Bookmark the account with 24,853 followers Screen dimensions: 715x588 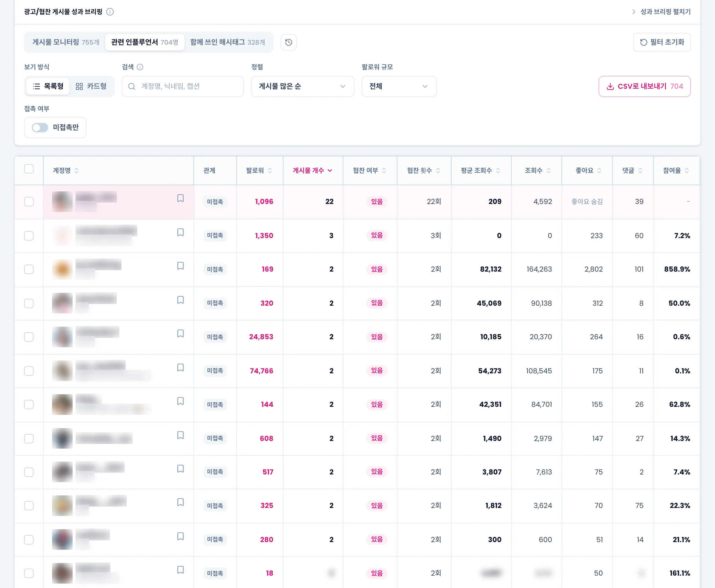[181, 334]
